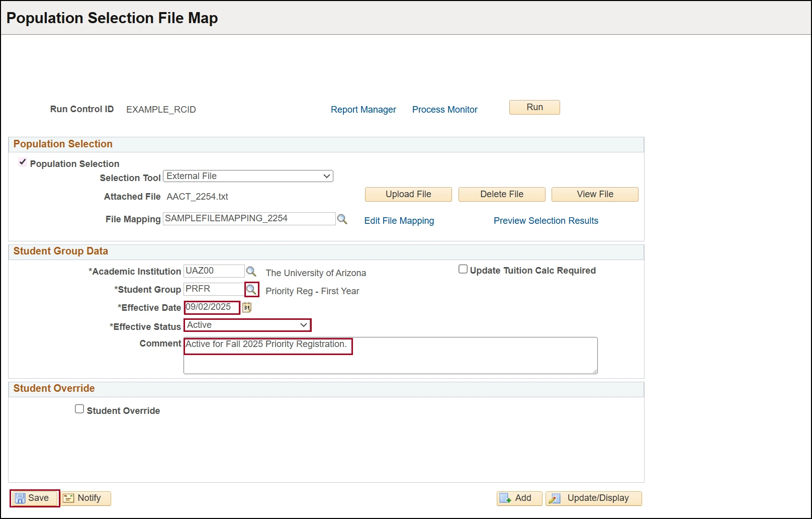Image resolution: width=812 pixels, height=519 pixels.
Task: Open the Report Manager link
Action: click(363, 109)
